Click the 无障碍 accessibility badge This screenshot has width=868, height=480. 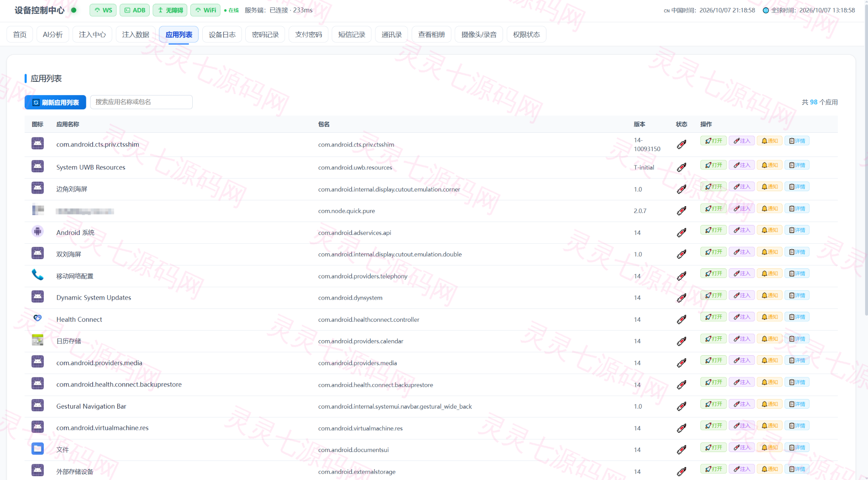[170, 10]
